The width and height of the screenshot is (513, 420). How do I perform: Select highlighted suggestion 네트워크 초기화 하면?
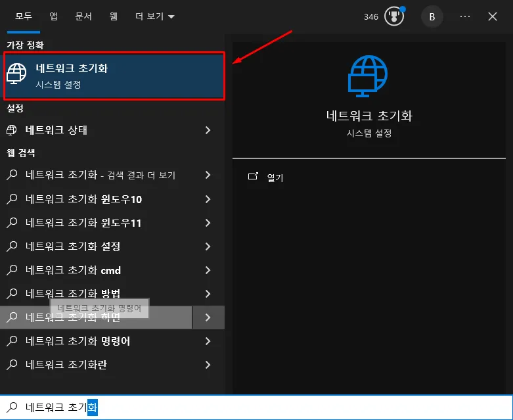(x=96, y=317)
